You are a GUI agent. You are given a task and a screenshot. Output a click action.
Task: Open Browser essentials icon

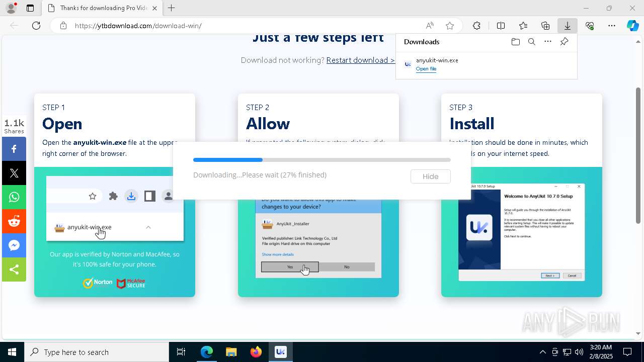point(590,26)
